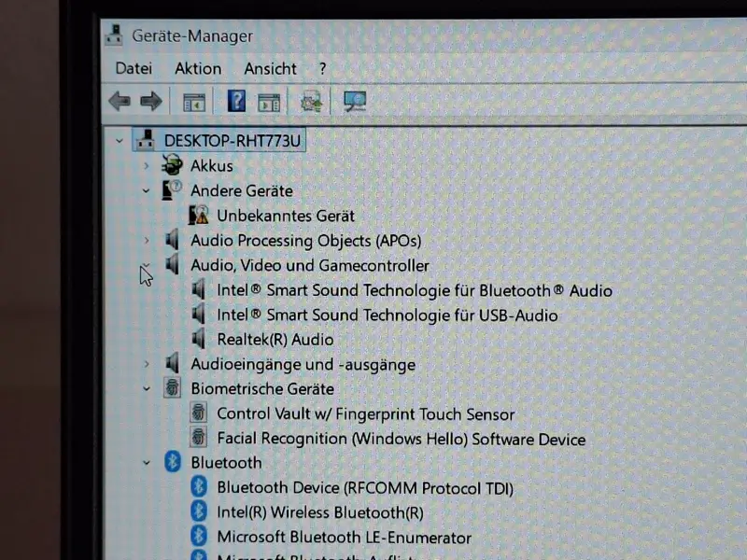Click the update driver gear toolbar icon
The width and height of the screenshot is (747, 560).
[x=311, y=102]
